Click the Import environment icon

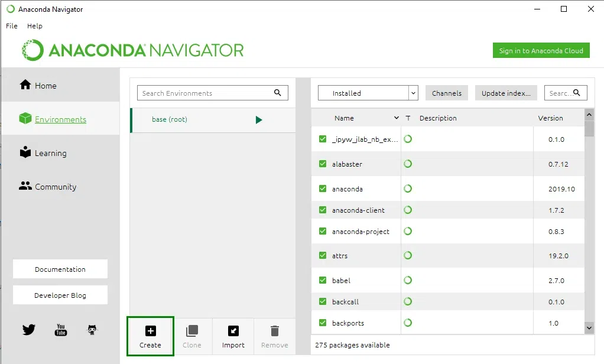[x=233, y=331]
